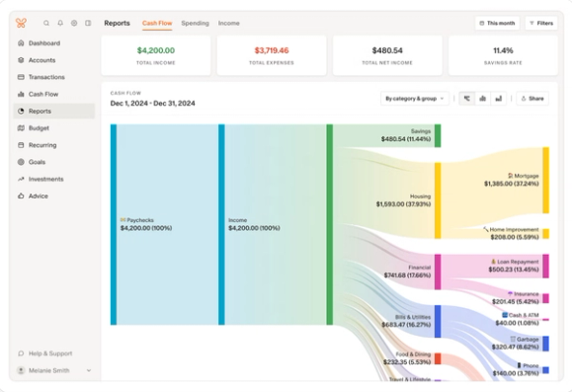Viewport: 572px width, 392px height.
Task: Switch to vertical bar chart view
Action: click(x=483, y=99)
